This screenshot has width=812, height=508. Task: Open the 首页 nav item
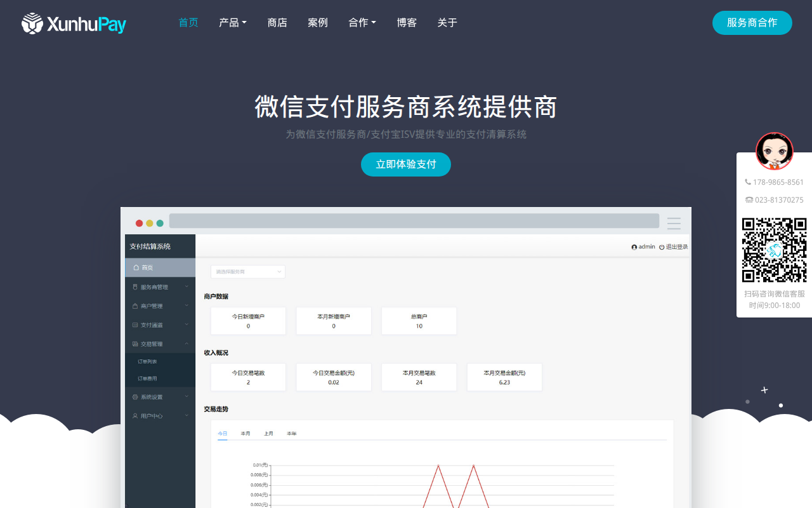[188, 22]
